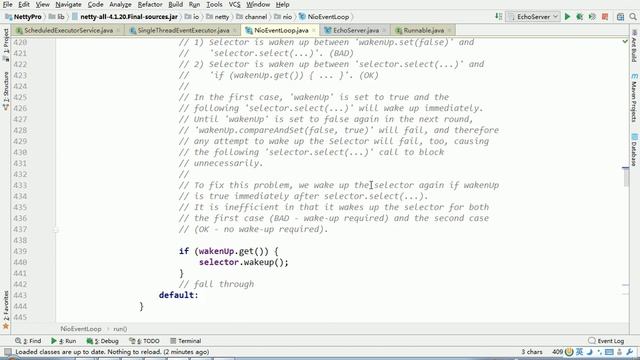Viewport: 640px width, 360px height.
Task: Open the View menu
Action: point(42,4)
